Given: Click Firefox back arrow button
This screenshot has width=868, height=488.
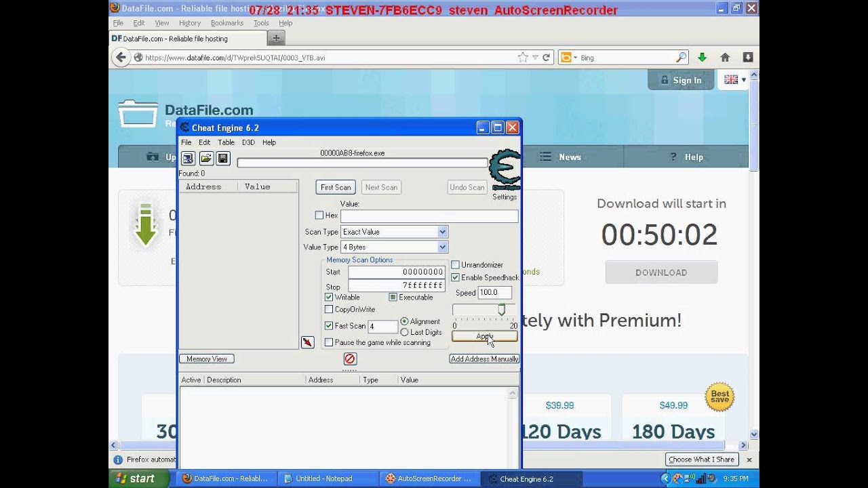Looking at the screenshot, I should 121,58.
